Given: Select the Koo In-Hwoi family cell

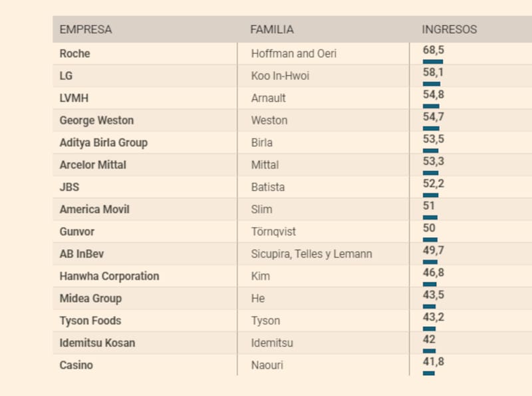Looking at the screenshot, I should tap(280, 76).
